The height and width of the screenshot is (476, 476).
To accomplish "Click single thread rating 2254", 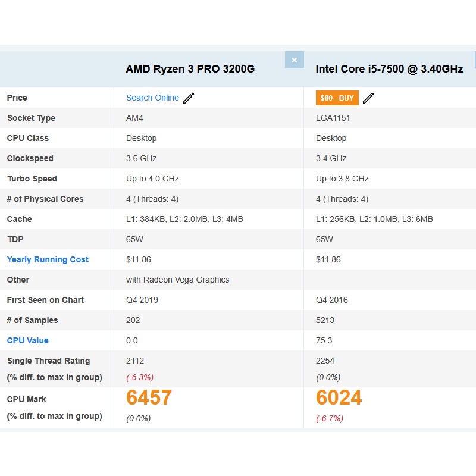I will click(x=325, y=361).
